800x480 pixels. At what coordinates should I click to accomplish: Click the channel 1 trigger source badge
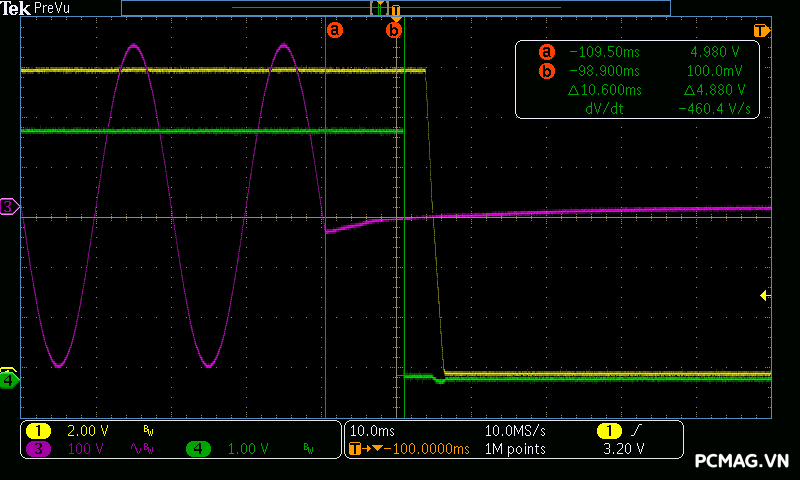coord(609,431)
